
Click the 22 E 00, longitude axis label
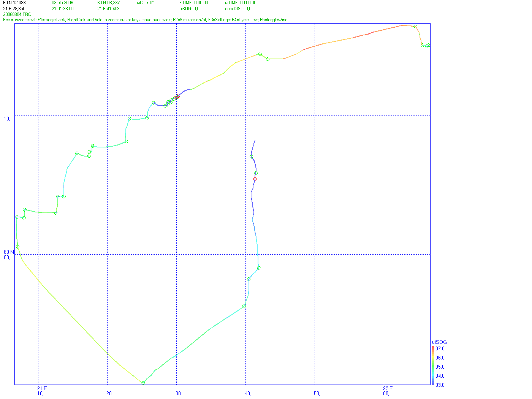tap(388, 391)
